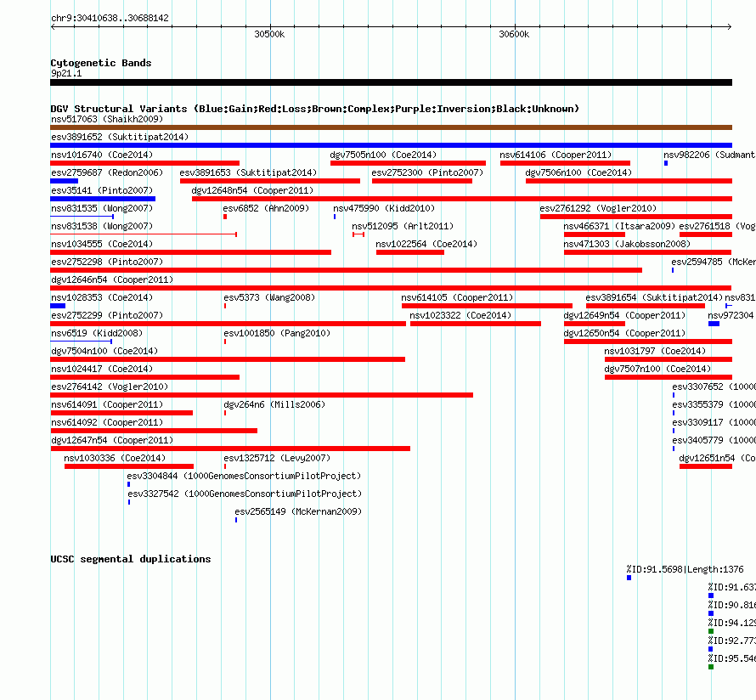Open dgv7506n100 (Coe2014) variant
The height and width of the screenshot is (700, 756).
[578, 172]
